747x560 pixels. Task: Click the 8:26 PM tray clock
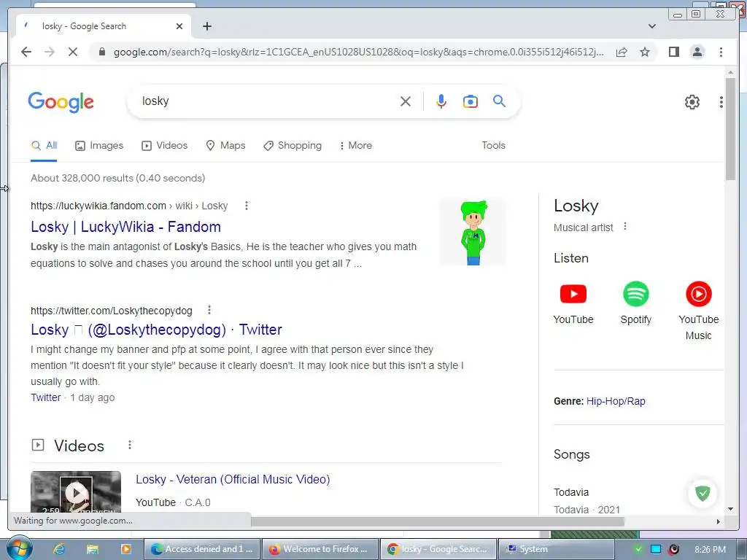[710, 550]
